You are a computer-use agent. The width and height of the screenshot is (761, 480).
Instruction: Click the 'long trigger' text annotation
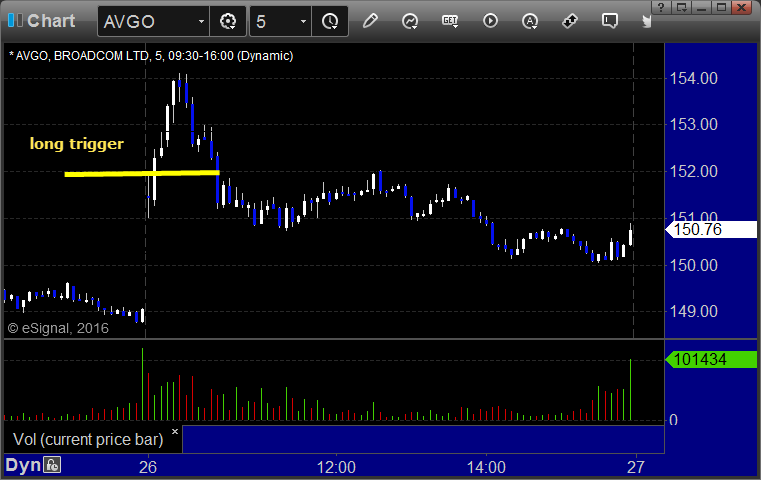click(77, 144)
